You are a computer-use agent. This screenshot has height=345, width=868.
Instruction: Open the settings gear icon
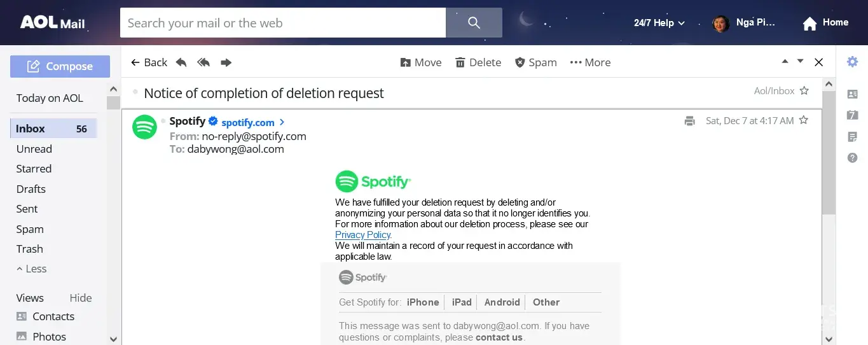(852, 62)
